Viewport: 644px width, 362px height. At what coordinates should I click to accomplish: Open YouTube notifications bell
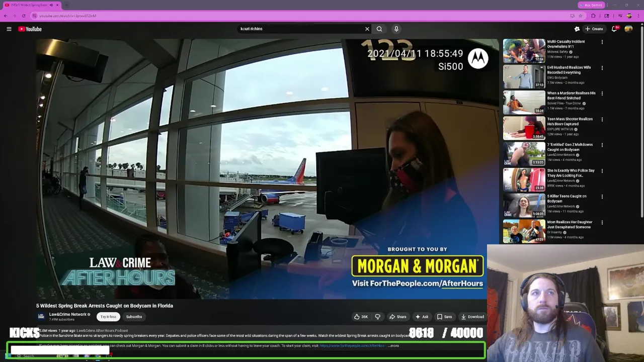614,29
